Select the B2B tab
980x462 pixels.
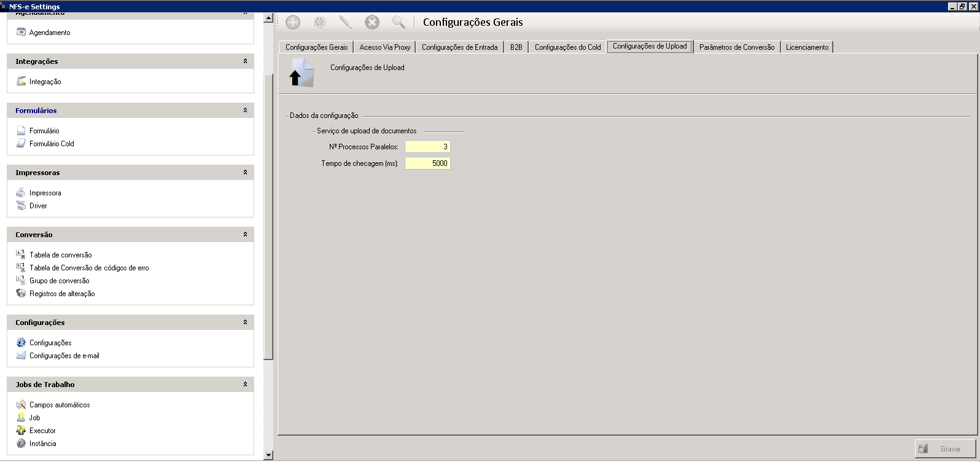click(x=516, y=47)
